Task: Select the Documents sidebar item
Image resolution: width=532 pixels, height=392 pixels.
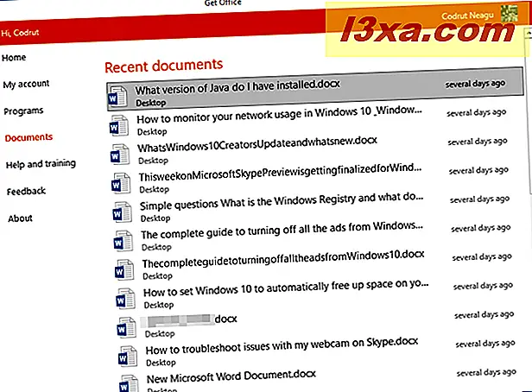Action: coord(28,137)
